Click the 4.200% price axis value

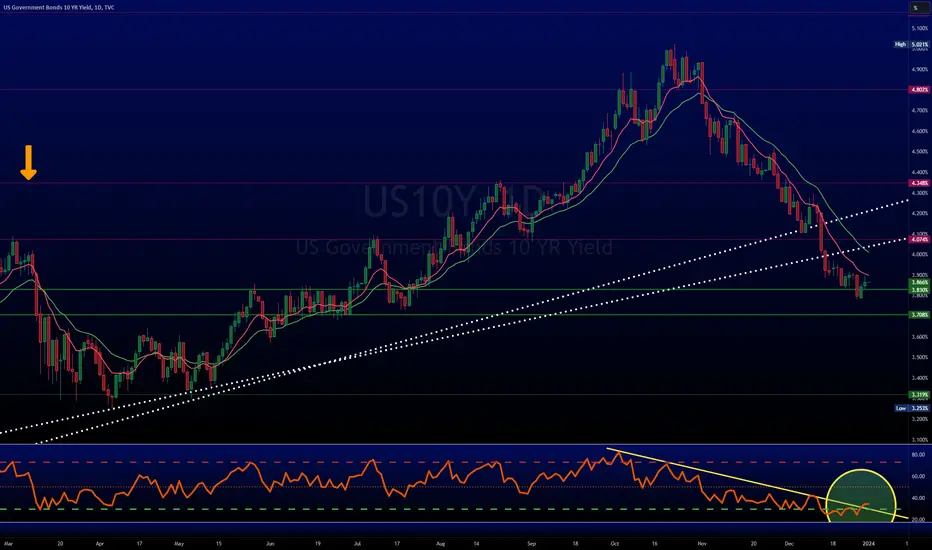tap(920, 213)
